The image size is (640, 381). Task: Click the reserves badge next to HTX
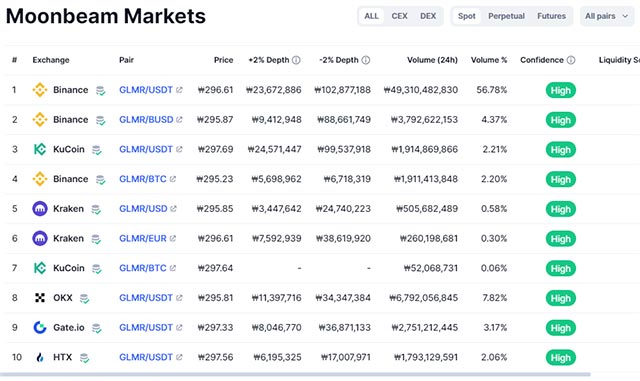coord(84,358)
